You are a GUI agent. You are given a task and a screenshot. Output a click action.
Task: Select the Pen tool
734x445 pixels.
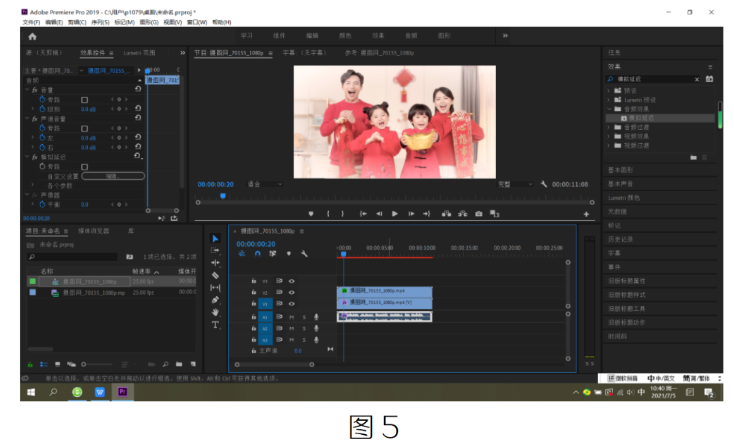pyautogui.click(x=215, y=300)
